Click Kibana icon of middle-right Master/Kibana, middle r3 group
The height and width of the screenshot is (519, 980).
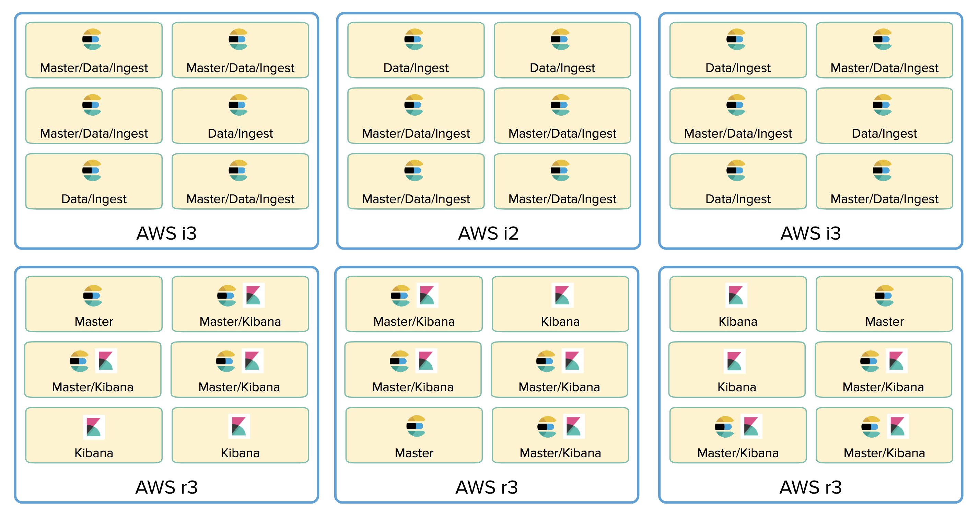point(573,361)
